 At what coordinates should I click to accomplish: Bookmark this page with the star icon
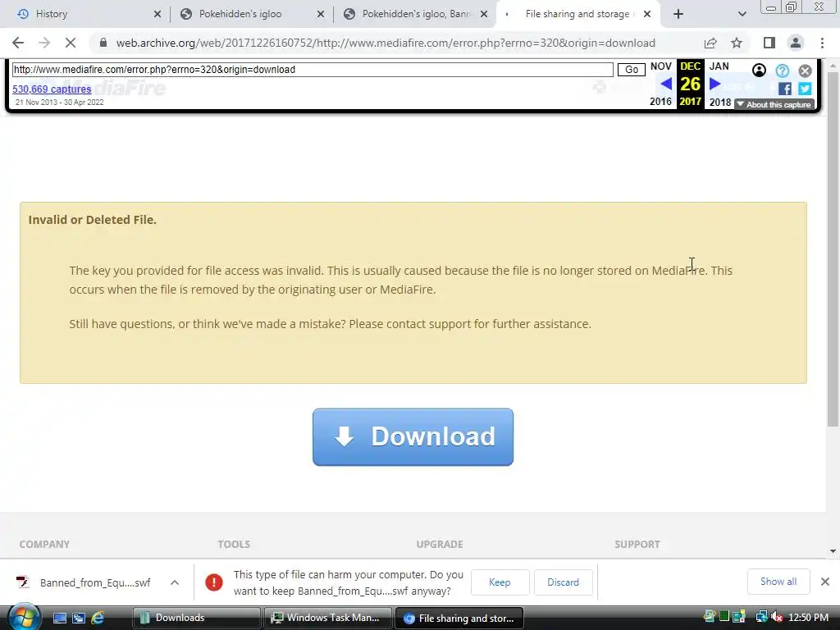(x=737, y=43)
